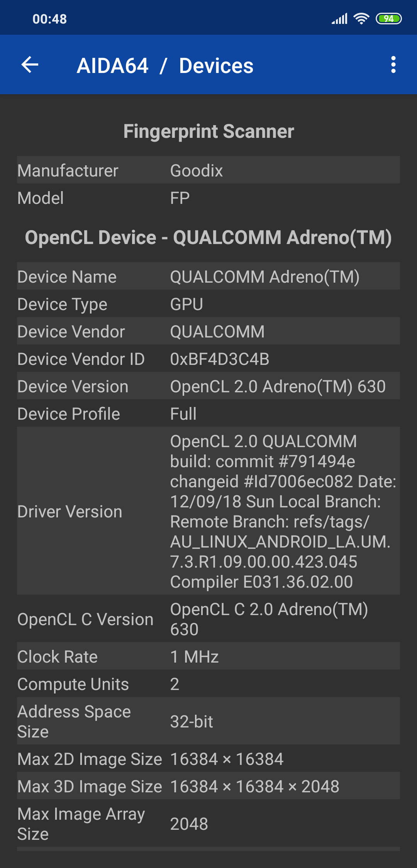The width and height of the screenshot is (417, 868).
Task: Tap the Device Vendor ID row
Action: [208, 359]
